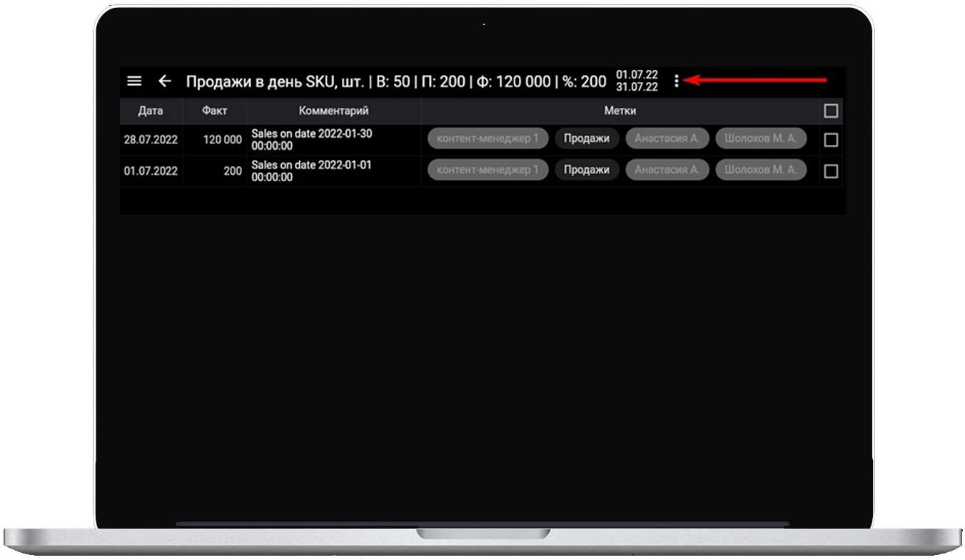This screenshot has width=965, height=560.
Task: Go back using the left arrow
Action: [x=165, y=81]
